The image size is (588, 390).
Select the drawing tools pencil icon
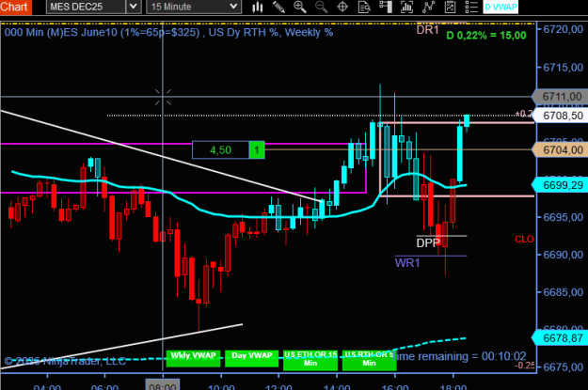click(x=278, y=7)
